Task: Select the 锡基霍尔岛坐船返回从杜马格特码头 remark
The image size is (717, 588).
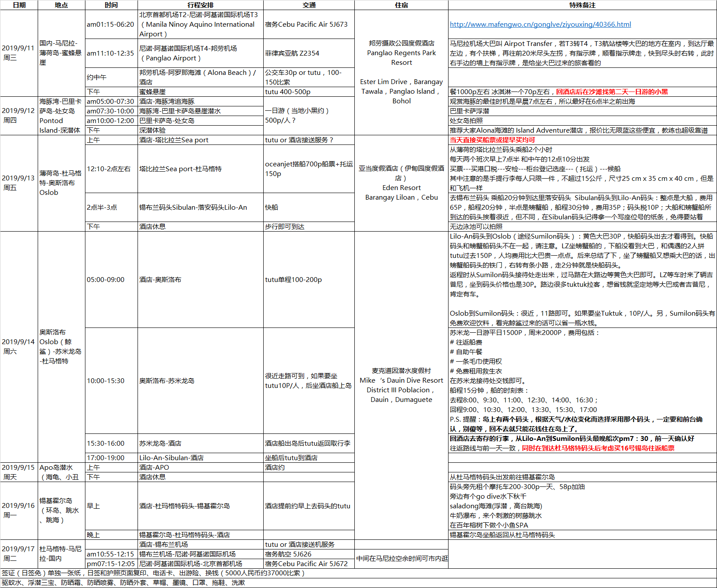Action: click(x=583, y=535)
